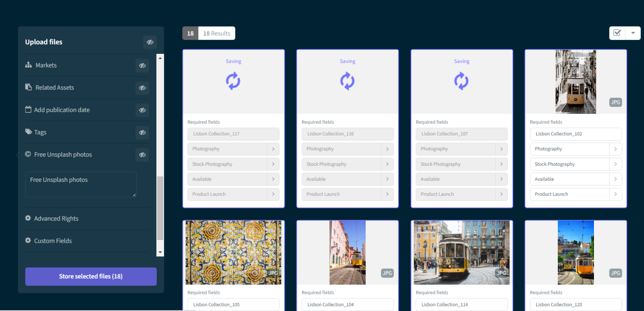Viewport: 644px width, 311px height.
Task: Select the Markets metadata icon
Action: (29, 65)
